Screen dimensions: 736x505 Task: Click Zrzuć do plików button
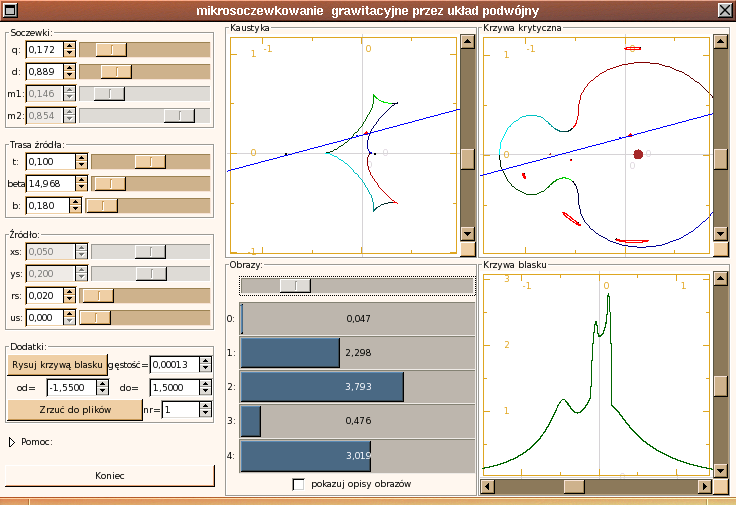click(75, 410)
